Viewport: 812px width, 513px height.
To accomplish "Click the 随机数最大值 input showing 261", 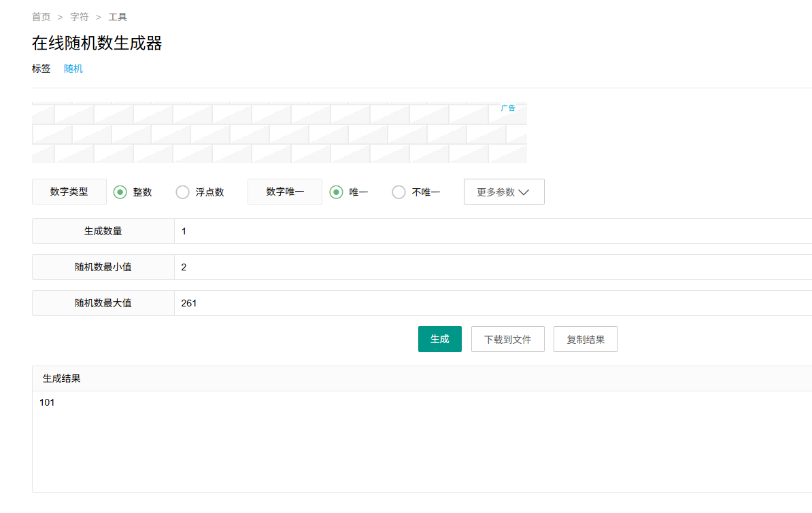I will (x=490, y=303).
